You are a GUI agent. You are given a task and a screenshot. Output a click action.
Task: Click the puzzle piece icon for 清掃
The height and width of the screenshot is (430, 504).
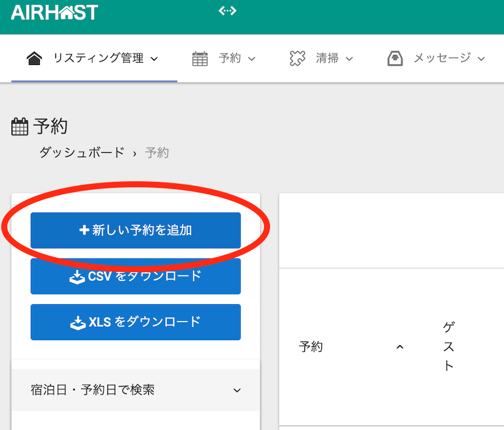tap(297, 58)
